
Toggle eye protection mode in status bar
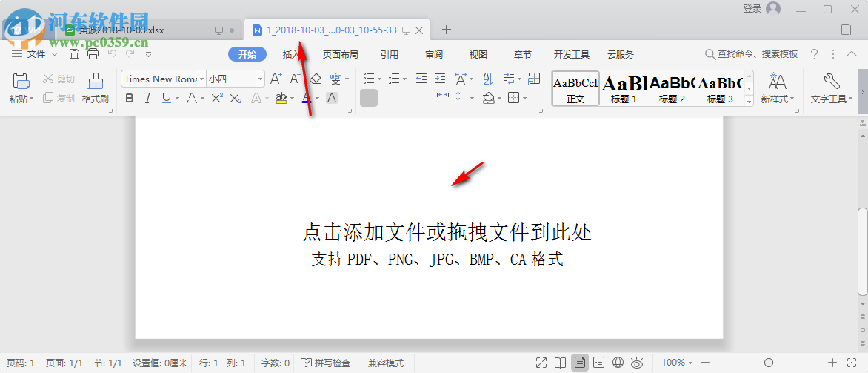pos(637,363)
